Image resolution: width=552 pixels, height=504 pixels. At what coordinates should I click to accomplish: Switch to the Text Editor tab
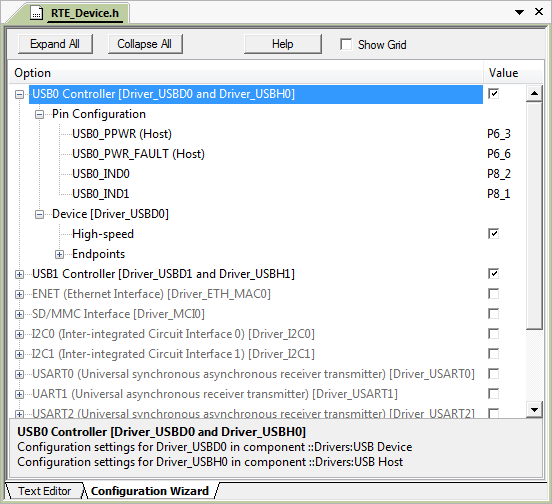pyautogui.click(x=45, y=491)
